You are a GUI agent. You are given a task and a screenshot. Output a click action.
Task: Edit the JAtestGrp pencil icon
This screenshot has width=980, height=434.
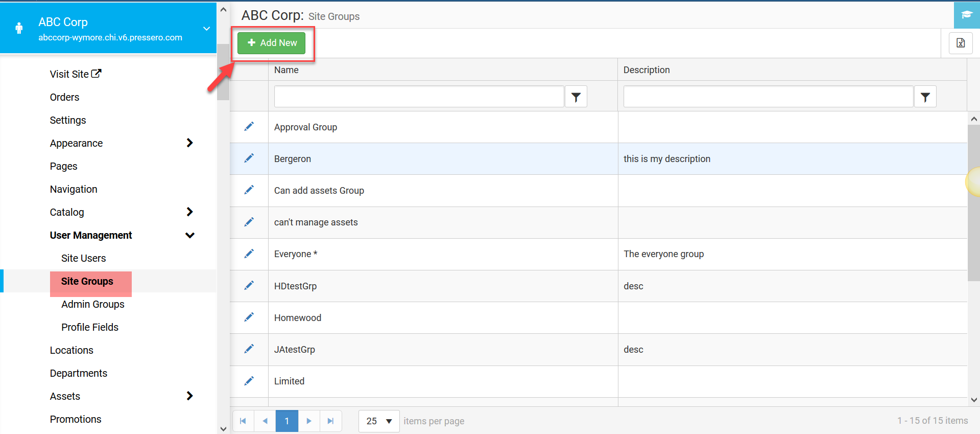point(249,349)
